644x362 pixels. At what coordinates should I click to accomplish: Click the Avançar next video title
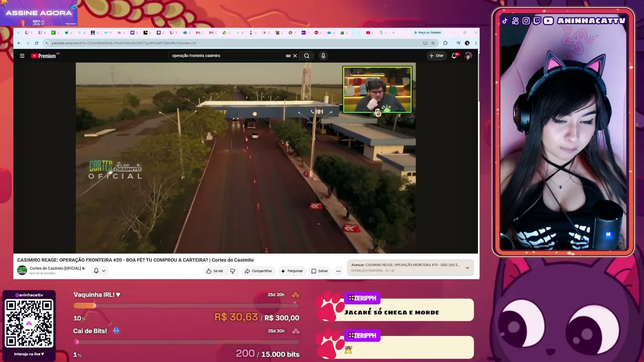405,265
